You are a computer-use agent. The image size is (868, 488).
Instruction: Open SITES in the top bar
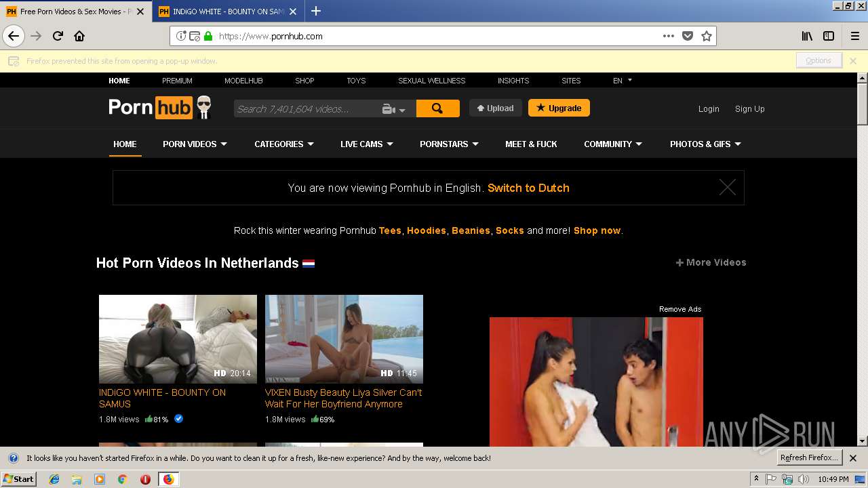(x=571, y=81)
